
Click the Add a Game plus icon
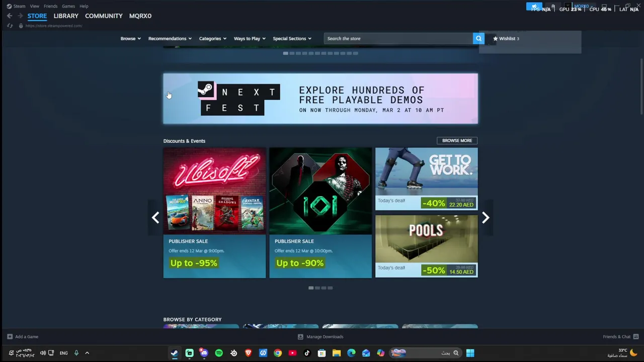click(x=10, y=337)
